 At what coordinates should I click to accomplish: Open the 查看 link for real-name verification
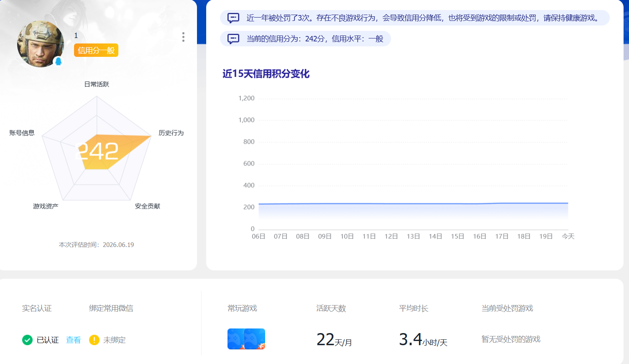click(74, 340)
